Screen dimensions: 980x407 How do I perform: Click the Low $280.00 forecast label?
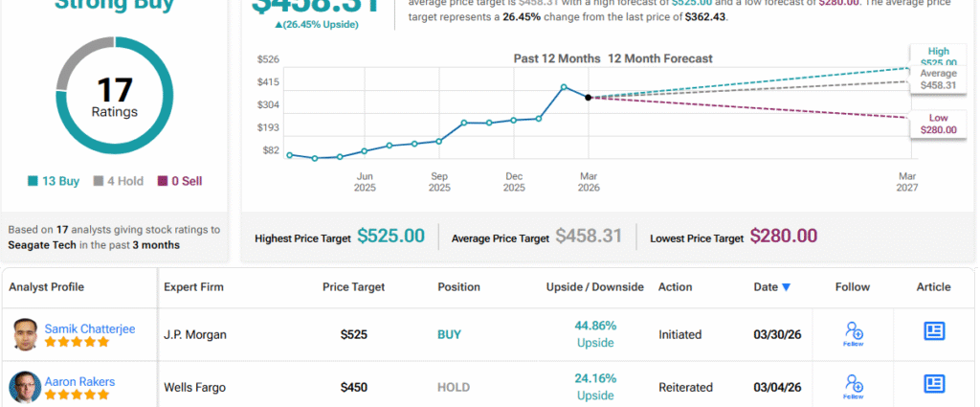[x=937, y=123]
